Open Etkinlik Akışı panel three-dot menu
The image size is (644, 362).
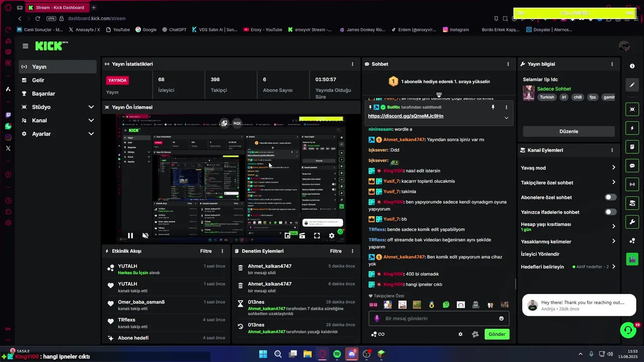click(x=222, y=251)
